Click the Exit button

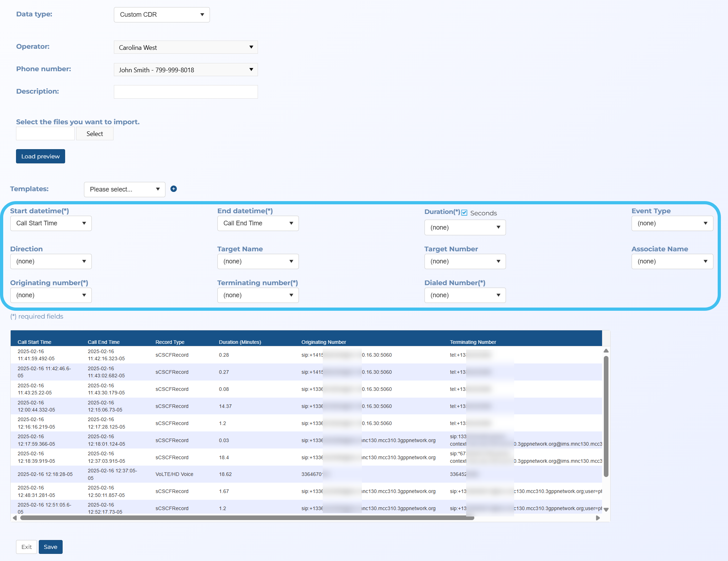click(x=26, y=547)
